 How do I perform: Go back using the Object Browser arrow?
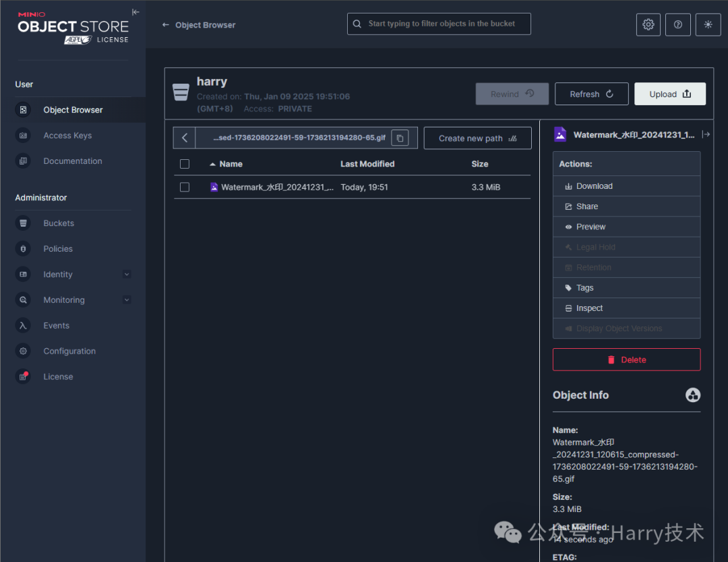(165, 25)
